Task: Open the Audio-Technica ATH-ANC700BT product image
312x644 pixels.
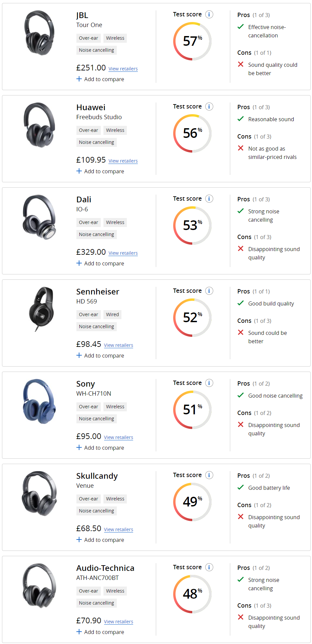Action: (39, 586)
